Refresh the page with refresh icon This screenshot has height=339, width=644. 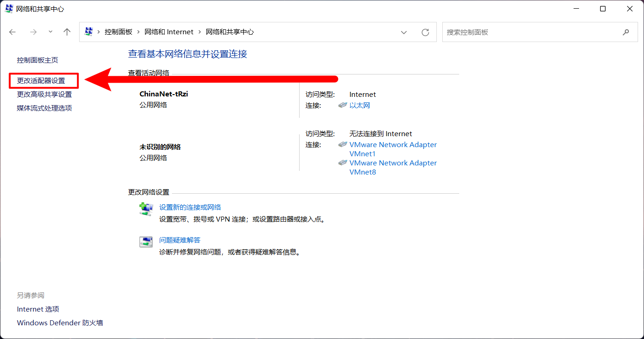click(x=425, y=32)
